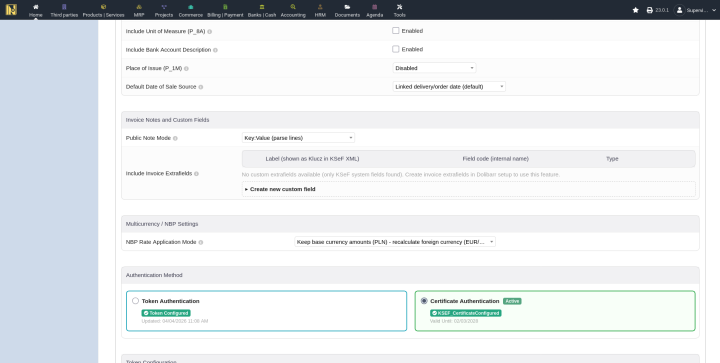This screenshot has height=363, width=720.
Task: Click the Label column header
Action: 312,159
